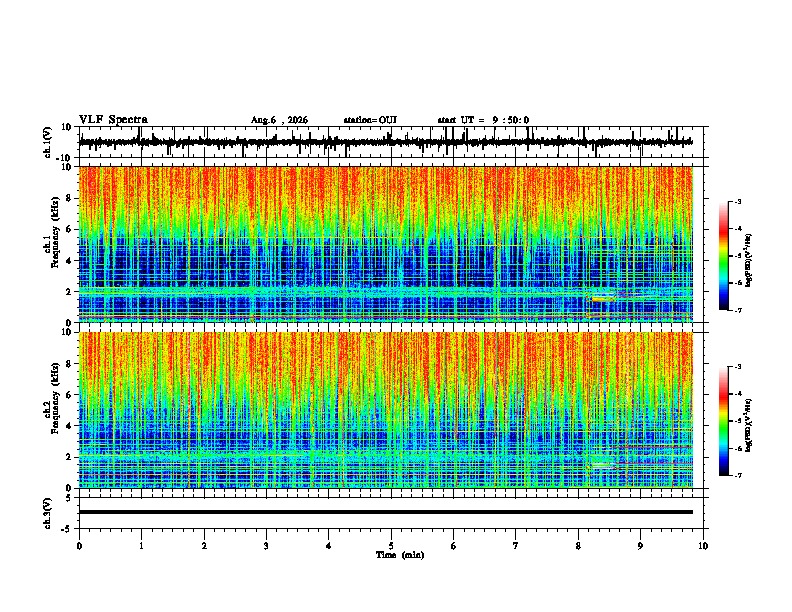Click the orange 1.5 kHz burst in ch.1 spectrogram
Screen dimensions: 792x612
click(603, 299)
